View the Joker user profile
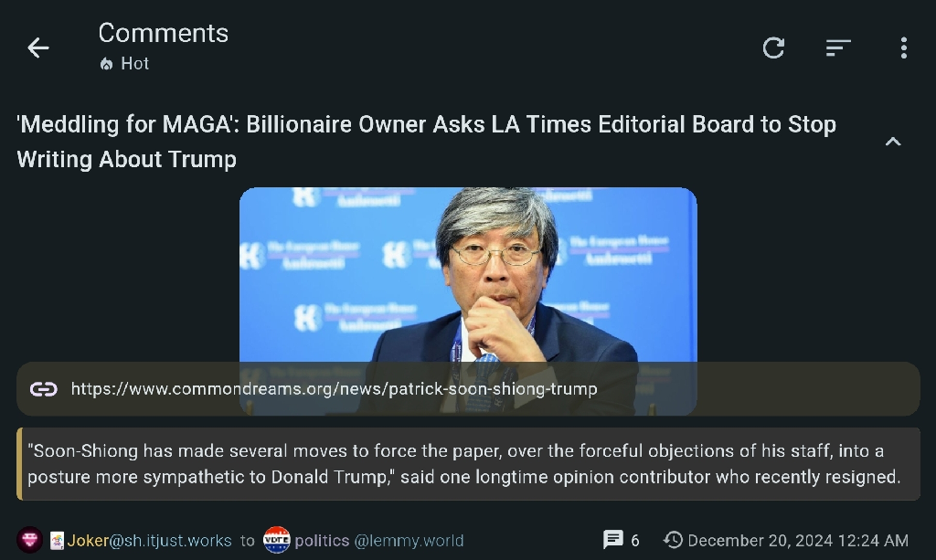The height and width of the screenshot is (560, 936). coord(149,541)
